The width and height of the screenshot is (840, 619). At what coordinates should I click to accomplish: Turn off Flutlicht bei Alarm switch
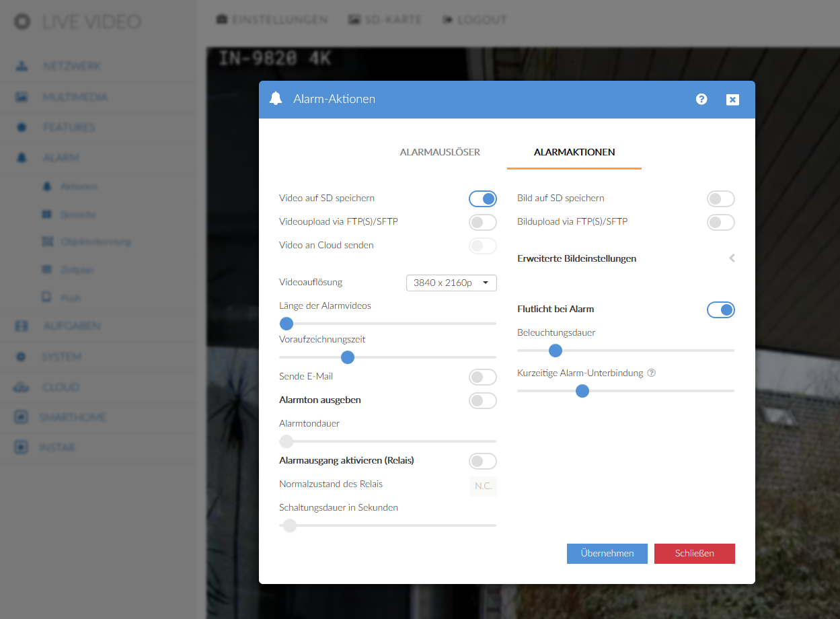[720, 309]
